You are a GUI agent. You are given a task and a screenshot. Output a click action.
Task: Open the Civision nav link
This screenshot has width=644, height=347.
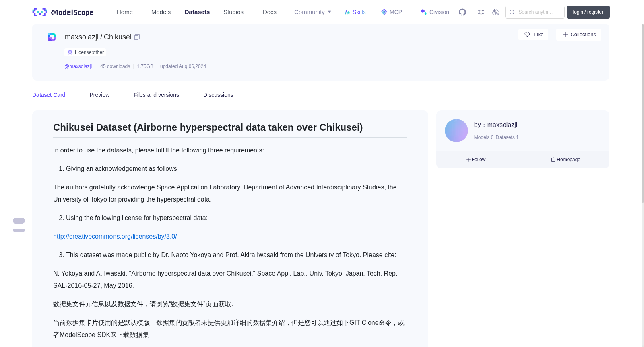[x=435, y=12]
